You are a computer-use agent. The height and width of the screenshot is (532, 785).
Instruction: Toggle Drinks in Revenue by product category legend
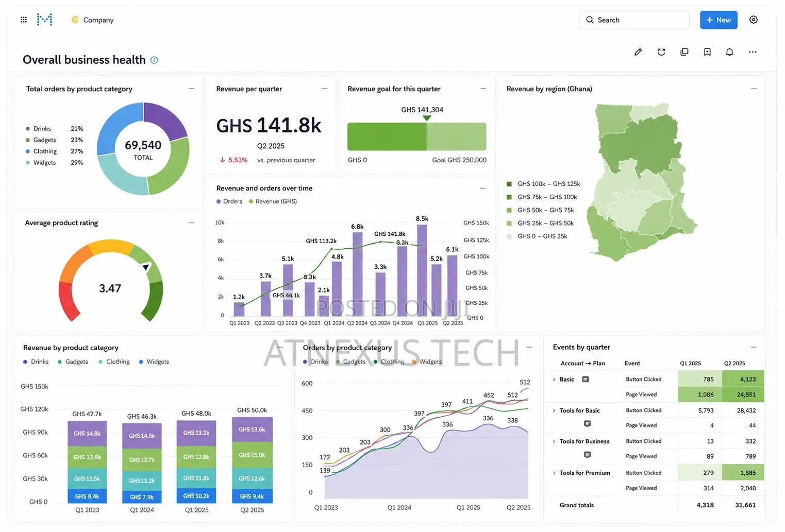point(36,362)
